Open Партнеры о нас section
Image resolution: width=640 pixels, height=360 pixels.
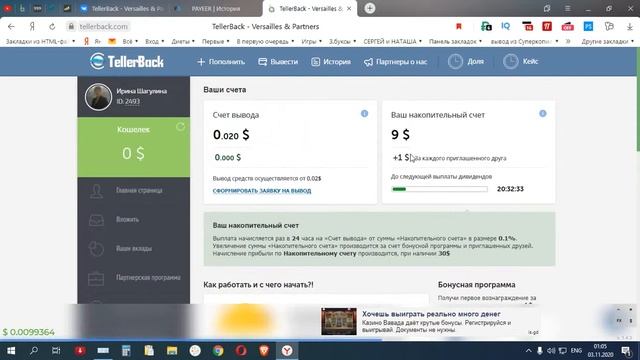point(396,62)
